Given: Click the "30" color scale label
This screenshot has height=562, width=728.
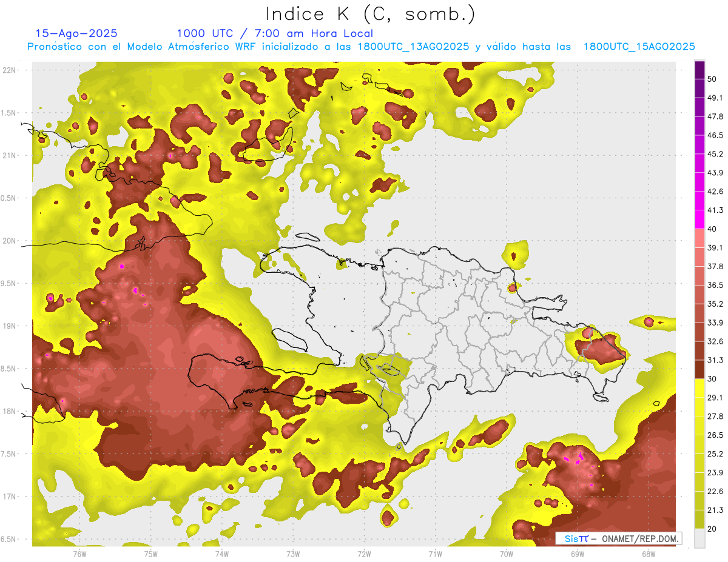Looking at the screenshot, I should coord(712,379).
